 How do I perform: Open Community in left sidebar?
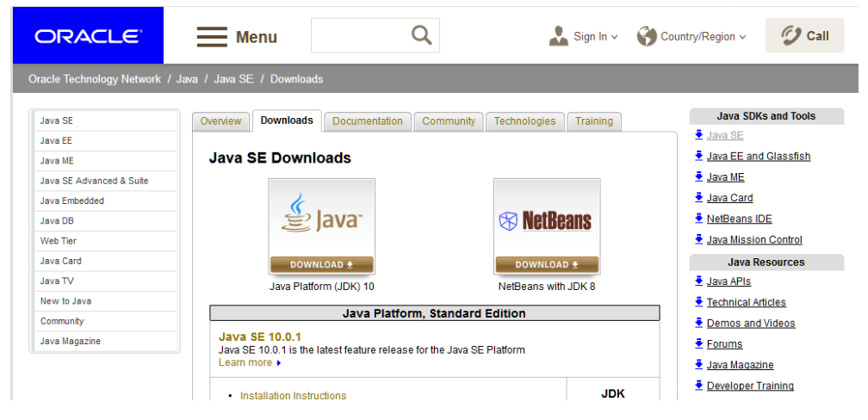coord(106,321)
